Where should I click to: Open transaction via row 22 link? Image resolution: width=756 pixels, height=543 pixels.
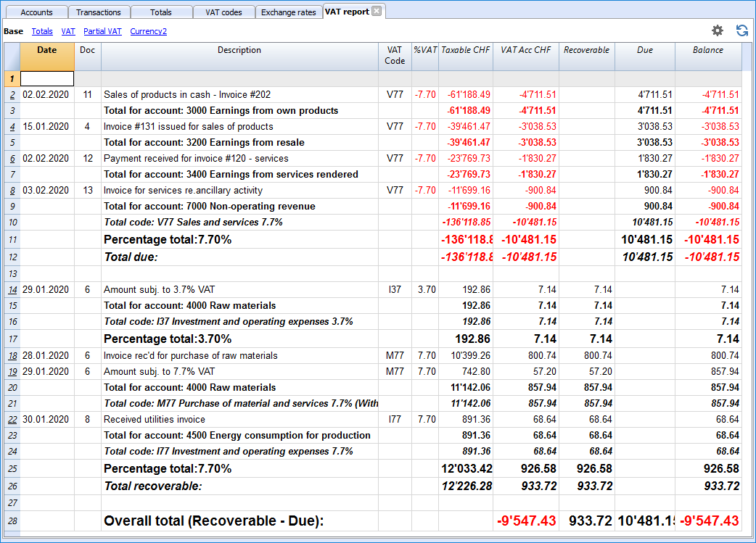pos(12,419)
